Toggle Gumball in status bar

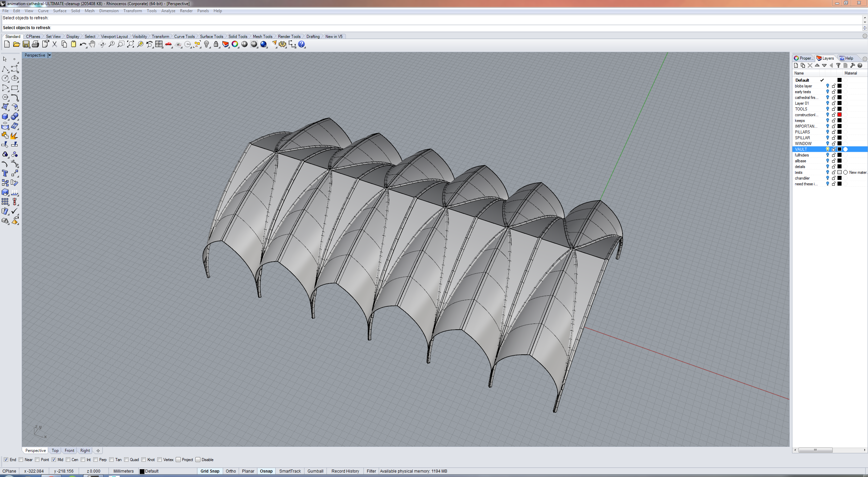pyautogui.click(x=315, y=471)
